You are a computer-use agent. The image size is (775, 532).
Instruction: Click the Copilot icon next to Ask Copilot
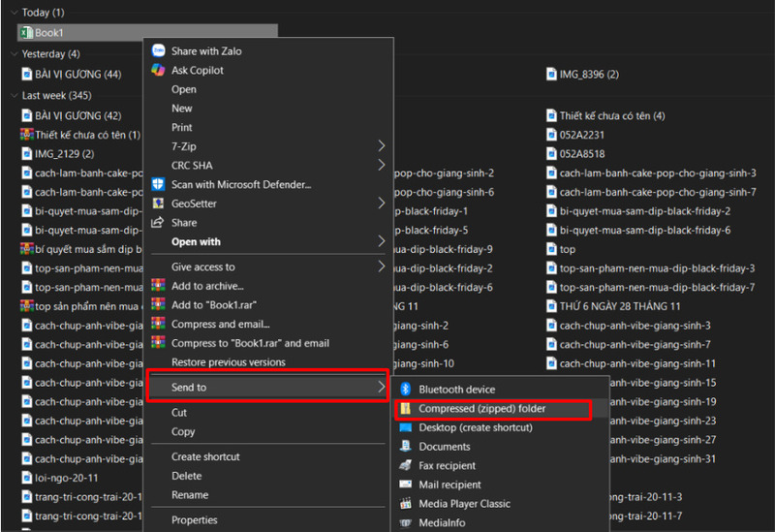158,70
